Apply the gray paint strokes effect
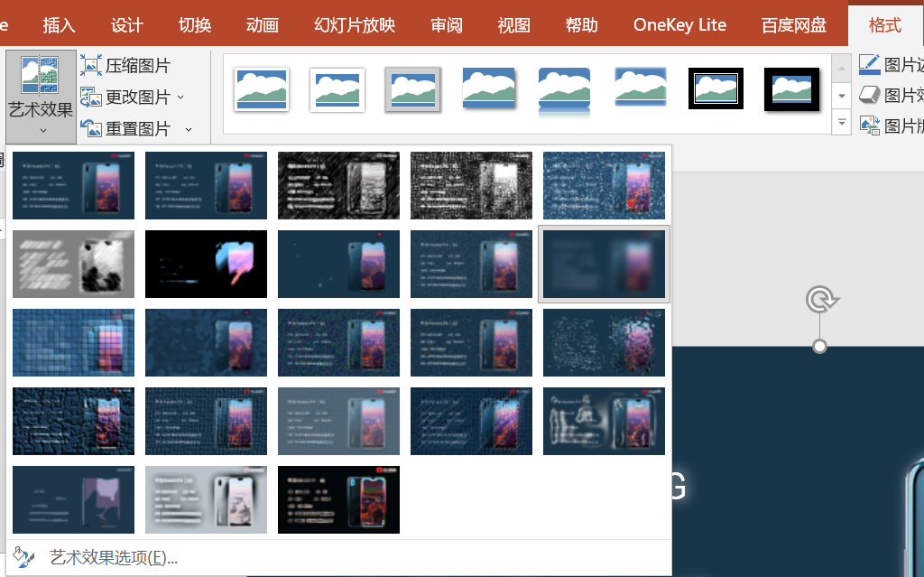924x577 pixels. point(74,264)
